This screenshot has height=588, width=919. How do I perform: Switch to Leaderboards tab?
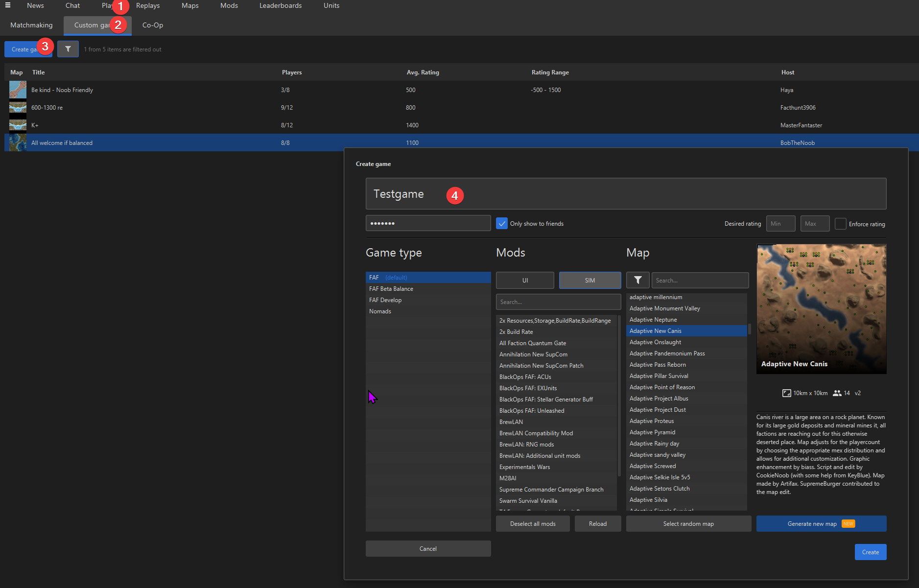(x=281, y=5)
